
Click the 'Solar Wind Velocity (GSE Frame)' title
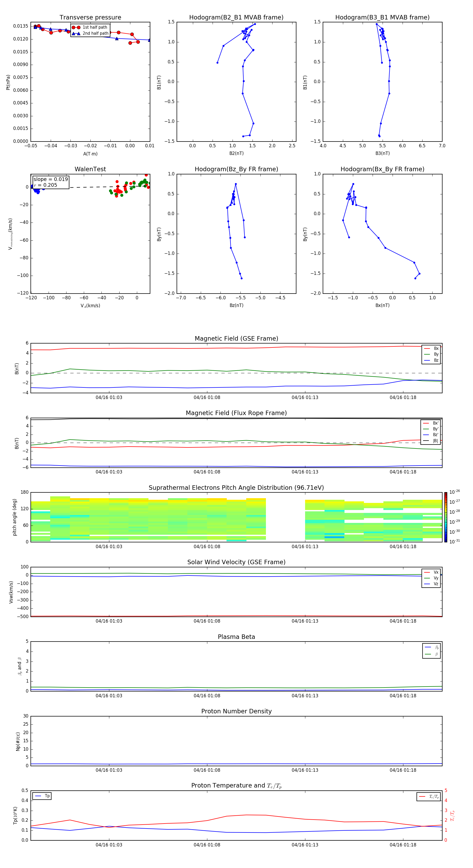coord(236,562)
